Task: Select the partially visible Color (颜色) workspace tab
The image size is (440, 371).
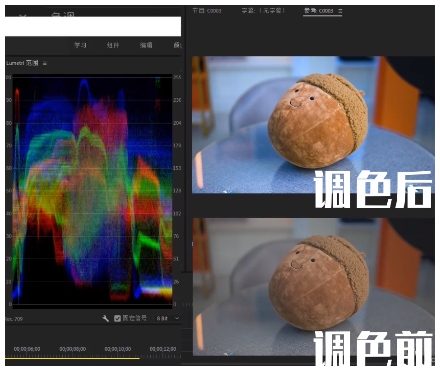Action: (177, 45)
